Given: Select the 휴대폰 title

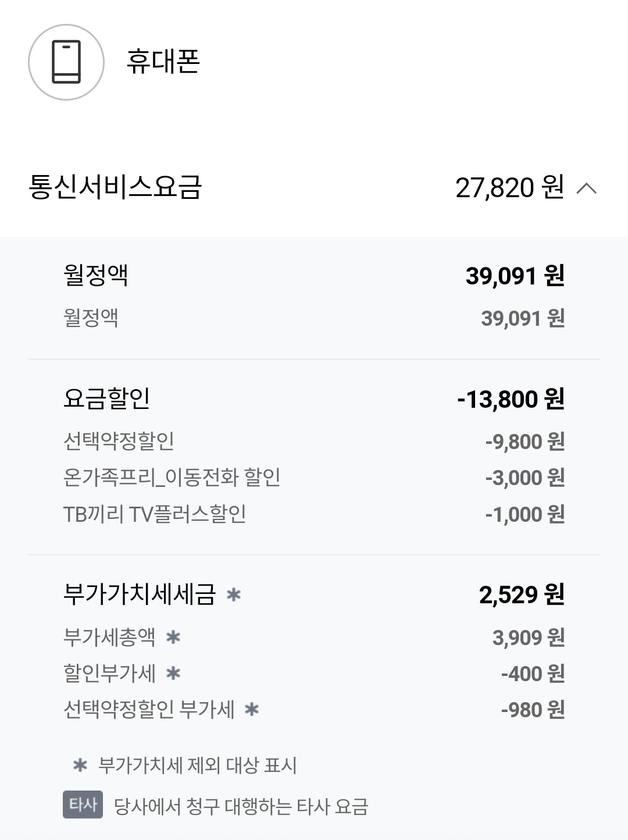Looking at the screenshot, I should click(163, 62).
